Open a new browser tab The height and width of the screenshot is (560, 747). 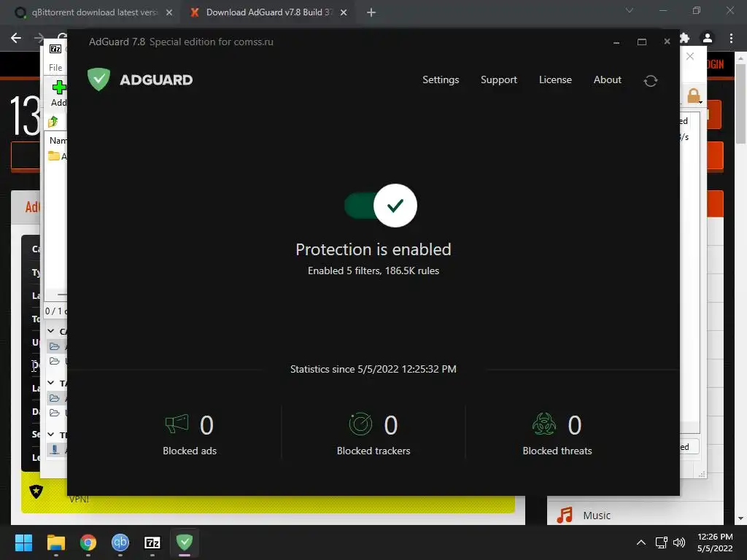click(371, 12)
